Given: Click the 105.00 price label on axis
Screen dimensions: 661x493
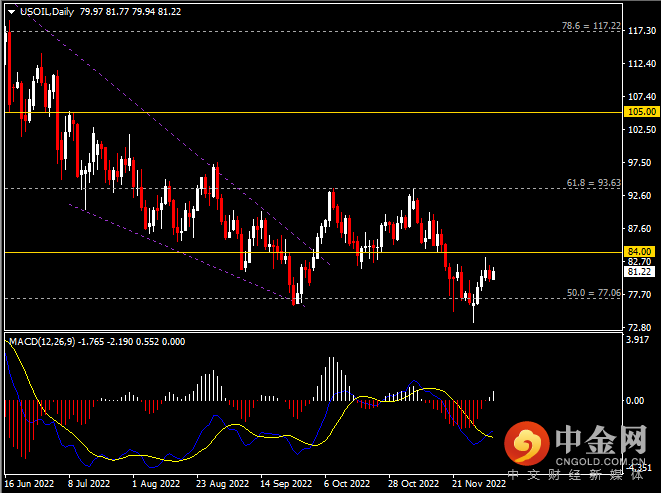Looking at the screenshot, I should pyautogui.click(x=639, y=112).
